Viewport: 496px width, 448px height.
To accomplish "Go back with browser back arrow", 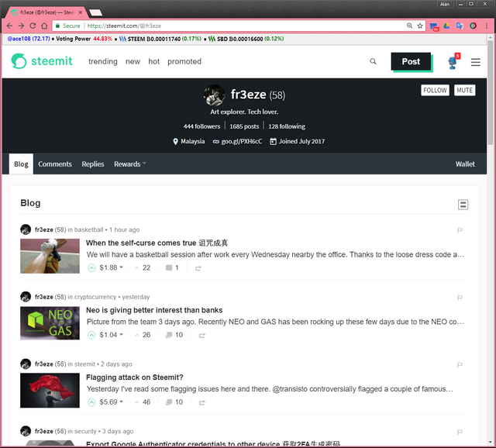I will coord(9,26).
